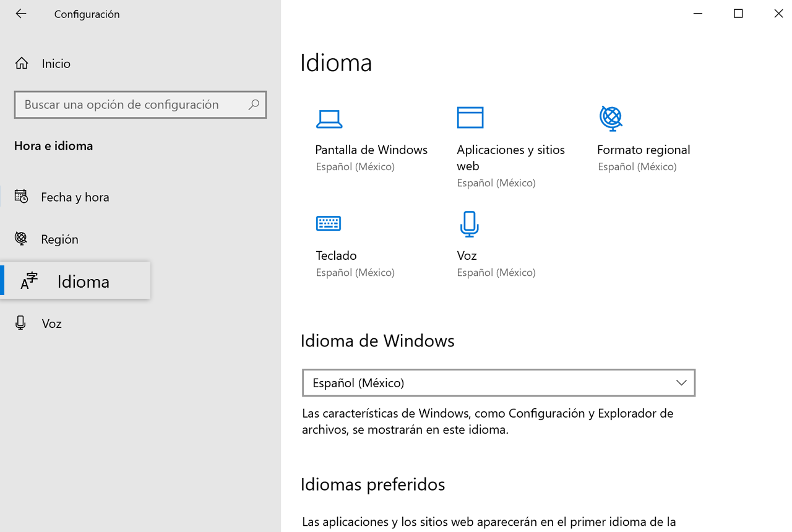Click the Idioma page heading
The width and height of the screenshot is (792, 532).
tap(336, 62)
